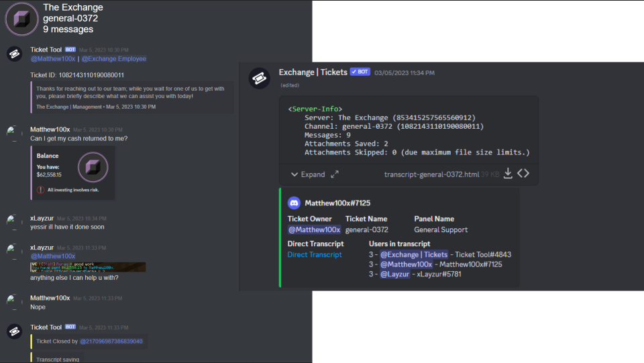Click '$62,558.15' balance amount
Viewport: 644px width, 363px height.
click(49, 174)
